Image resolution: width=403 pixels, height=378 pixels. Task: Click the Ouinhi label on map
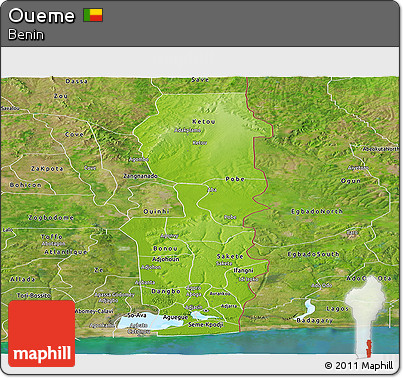pos(156,212)
